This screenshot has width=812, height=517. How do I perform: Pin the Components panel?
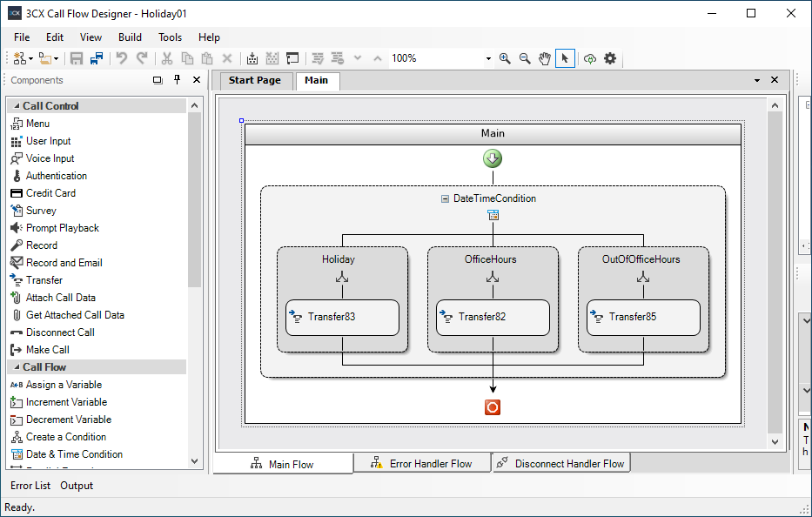pyautogui.click(x=178, y=80)
